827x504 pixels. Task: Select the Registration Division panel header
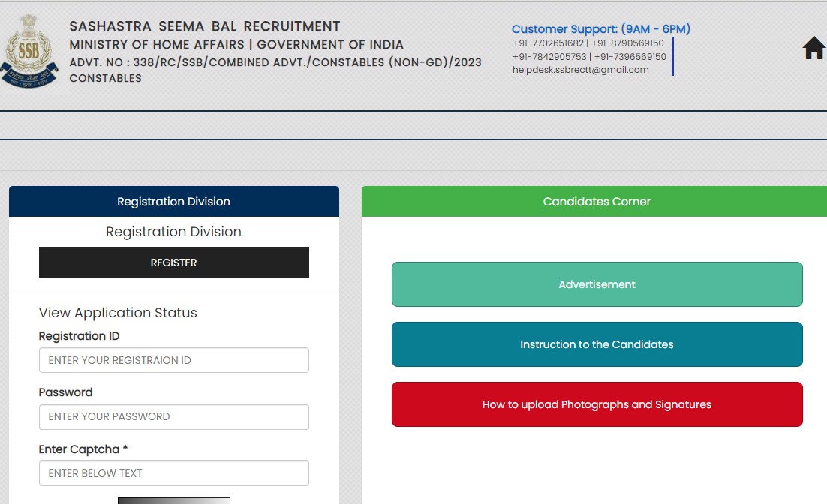click(173, 202)
